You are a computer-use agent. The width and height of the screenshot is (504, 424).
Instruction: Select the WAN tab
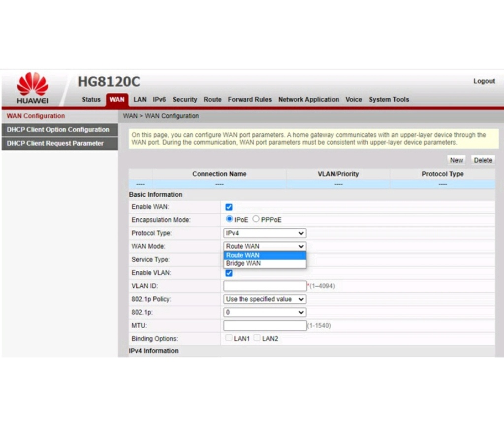[x=117, y=99]
